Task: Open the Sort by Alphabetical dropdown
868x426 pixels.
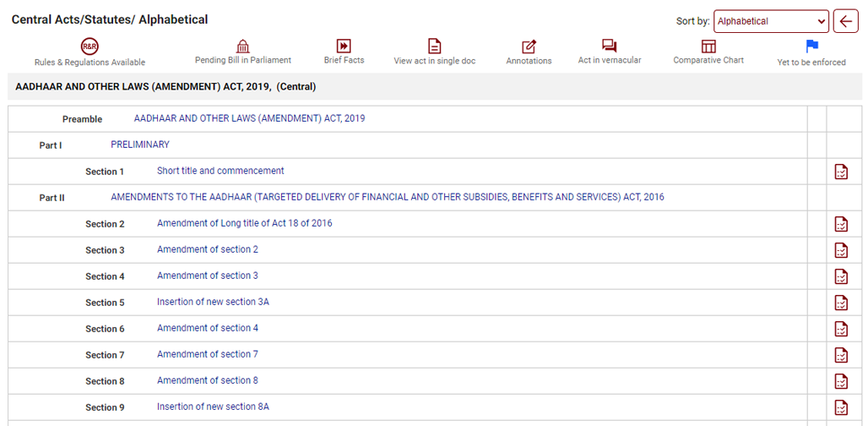Action: click(x=771, y=21)
